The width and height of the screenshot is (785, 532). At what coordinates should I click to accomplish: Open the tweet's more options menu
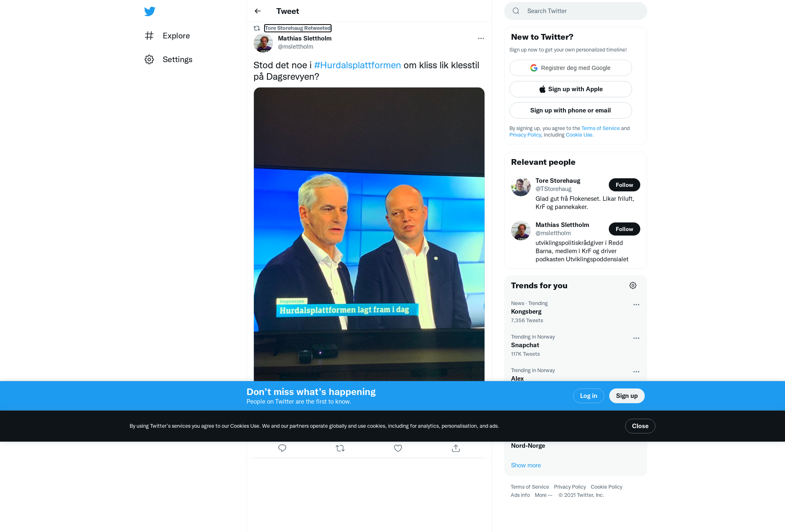coord(481,38)
